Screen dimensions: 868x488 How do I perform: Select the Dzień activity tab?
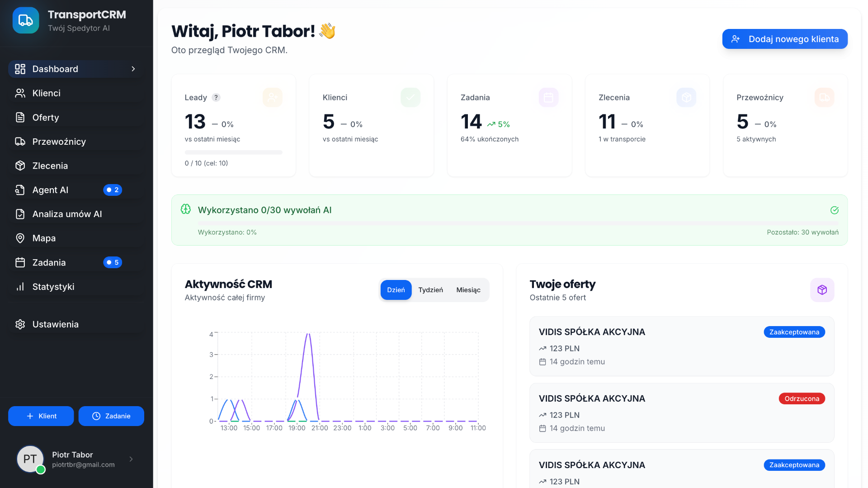(x=396, y=290)
